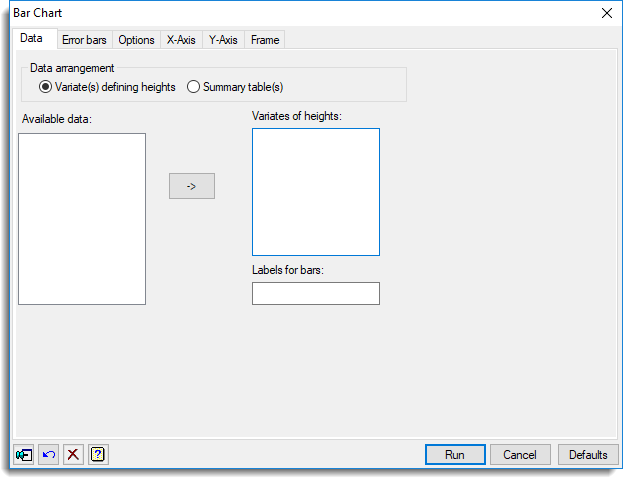The width and height of the screenshot is (623, 478).
Task: Click the Cancel button
Action: pos(520,454)
